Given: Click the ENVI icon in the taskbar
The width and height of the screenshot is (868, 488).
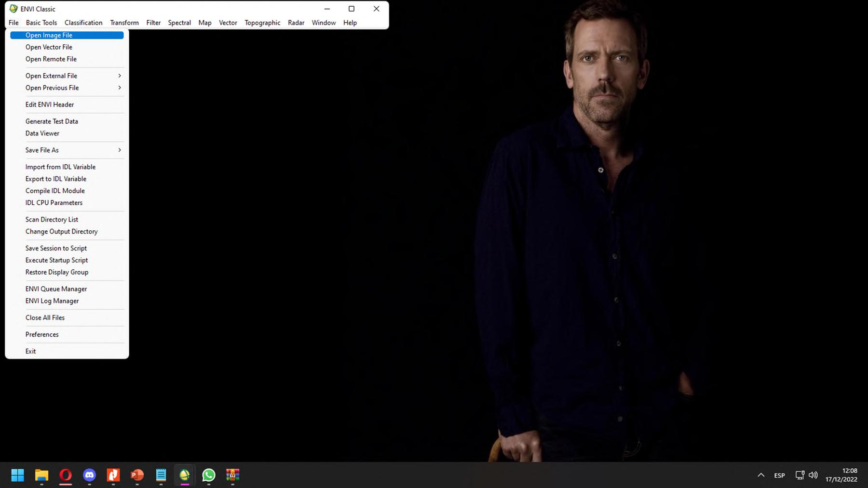Looking at the screenshot, I should click(185, 475).
